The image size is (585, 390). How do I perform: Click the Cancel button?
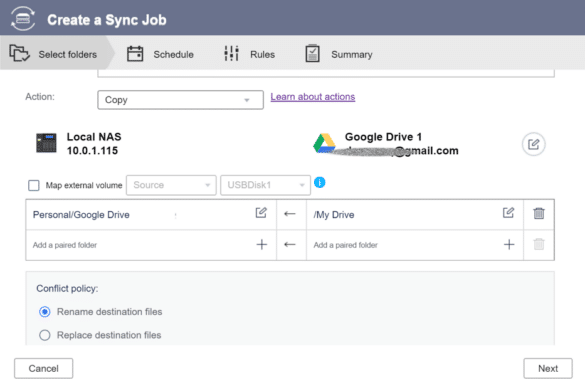pyautogui.click(x=44, y=368)
